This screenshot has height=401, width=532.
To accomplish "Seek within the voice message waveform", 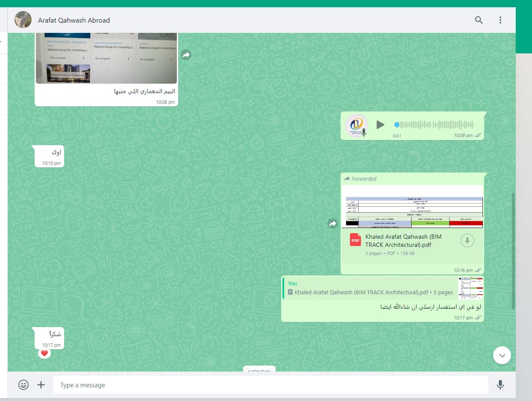I will [x=435, y=125].
